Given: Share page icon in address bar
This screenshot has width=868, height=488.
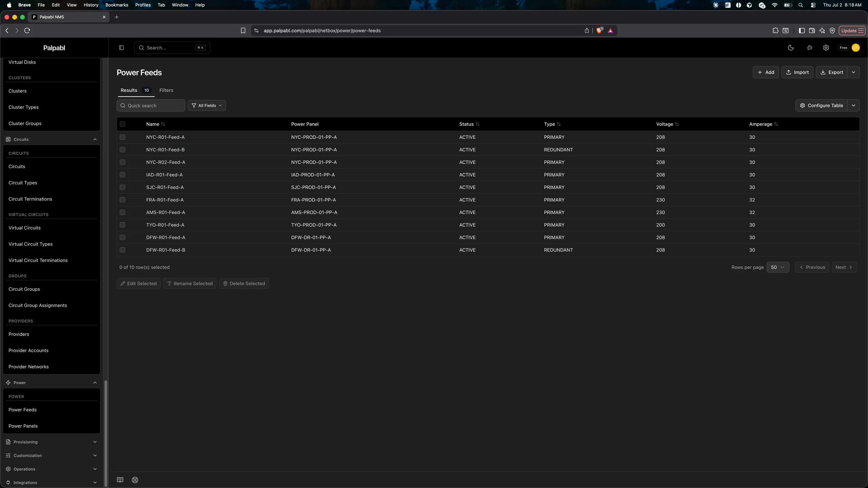Looking at the screenshot, I should 587,31.
